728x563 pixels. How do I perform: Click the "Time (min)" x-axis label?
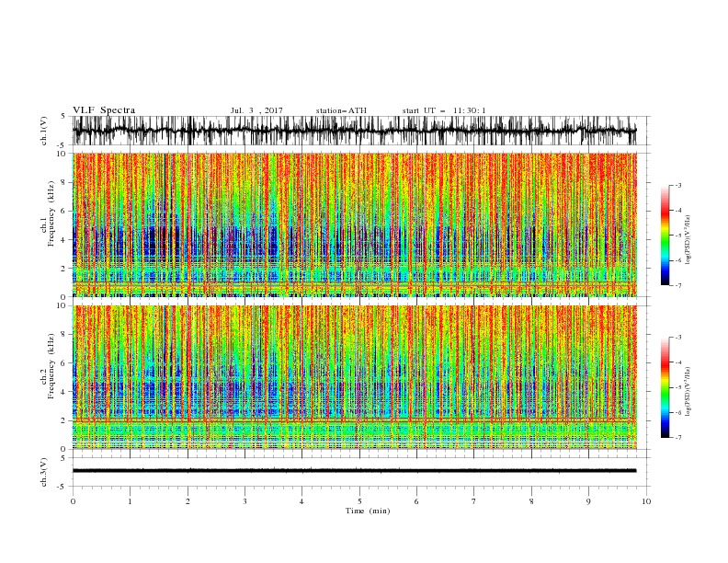click(368, 511)
